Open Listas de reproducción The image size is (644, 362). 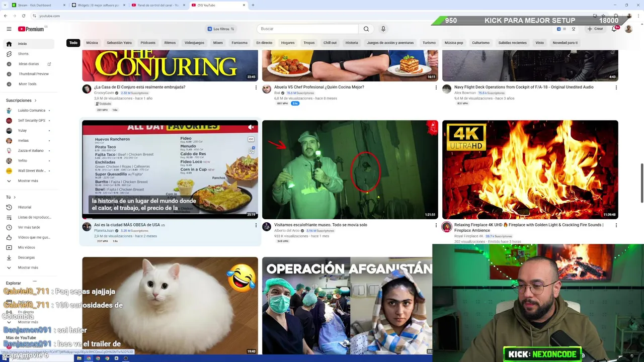[x=29, y=217]
